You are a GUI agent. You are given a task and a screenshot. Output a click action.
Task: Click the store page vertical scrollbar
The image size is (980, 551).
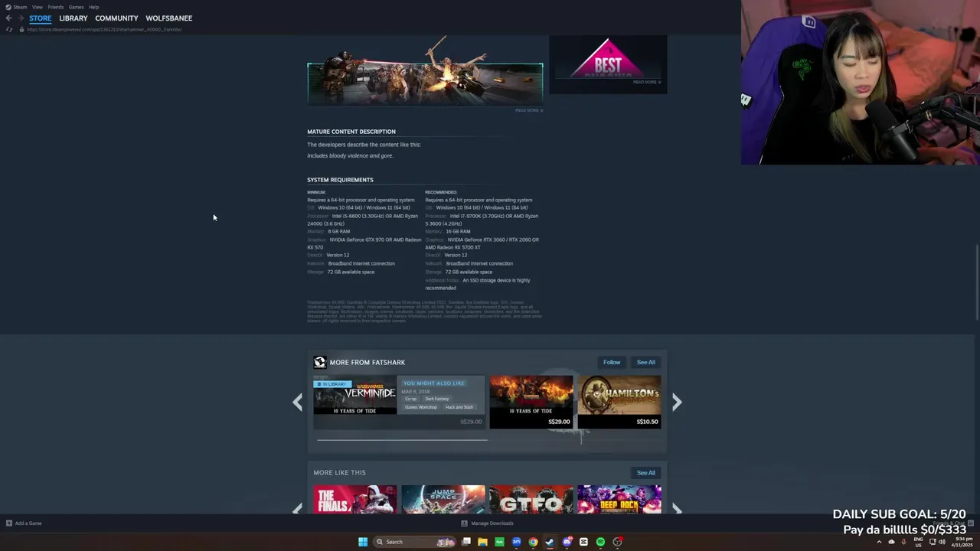pyautogui.click(x=976, y=282)
